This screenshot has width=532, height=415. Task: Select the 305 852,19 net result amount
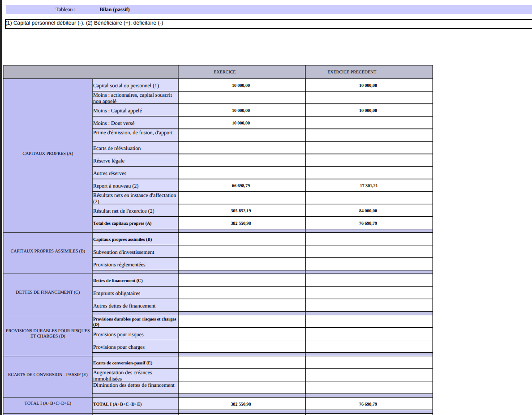(x=241, y=211)
